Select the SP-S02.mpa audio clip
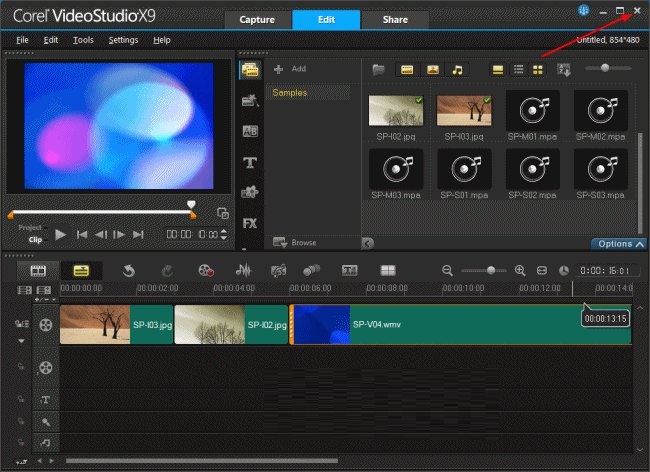Image resolution: width=650 pixels, height=472 pixels. pyautogui.click(x=533, y=169)
